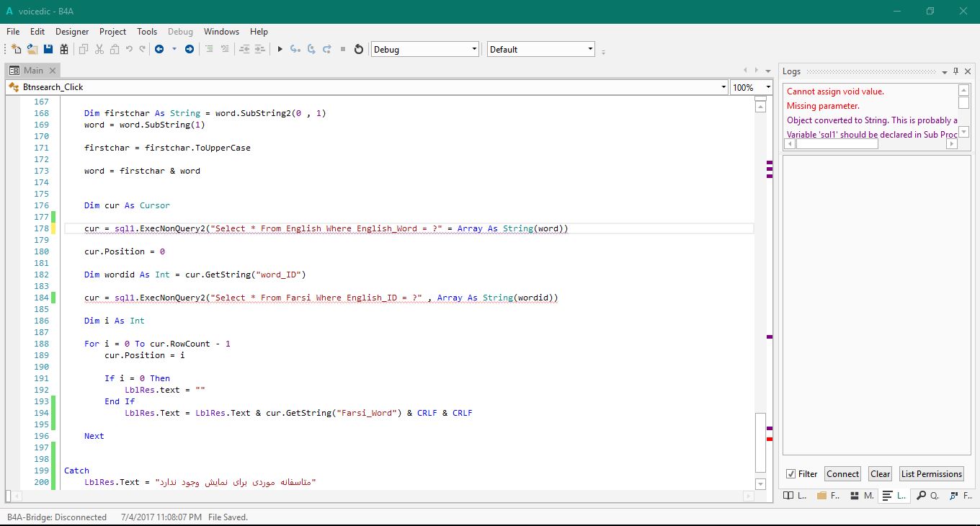Click the Navigate Forward arrow icon
The width and height of the screenshot is (980, 526).
[190, 49]
